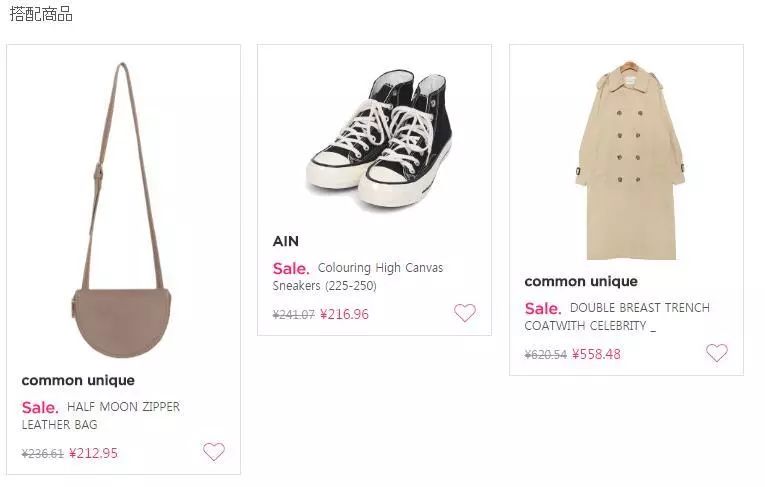Image resolution: width=765 pixels, height=487 pixels.
Task: Open the half moon bag product image
Action: (122, 210)
